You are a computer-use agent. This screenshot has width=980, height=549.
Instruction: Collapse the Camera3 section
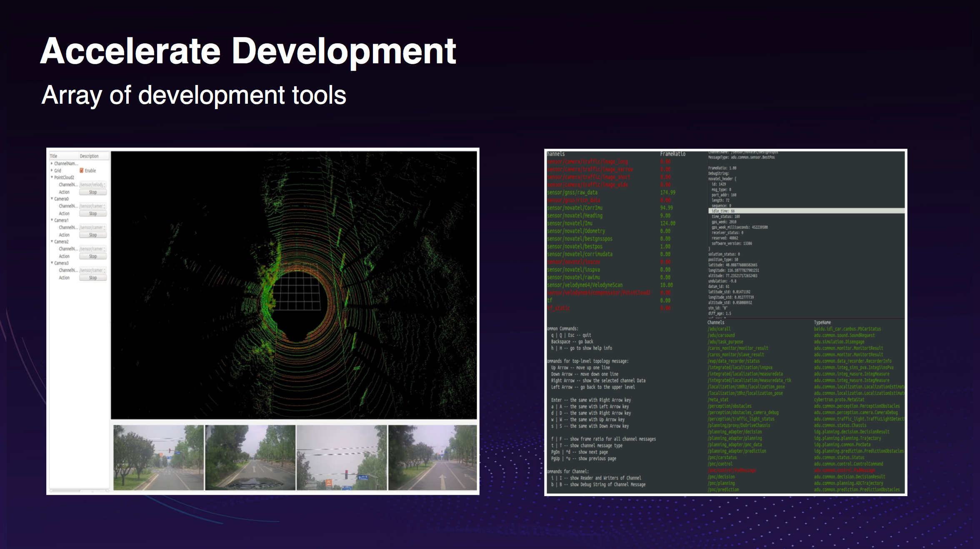tap(52, 262)
